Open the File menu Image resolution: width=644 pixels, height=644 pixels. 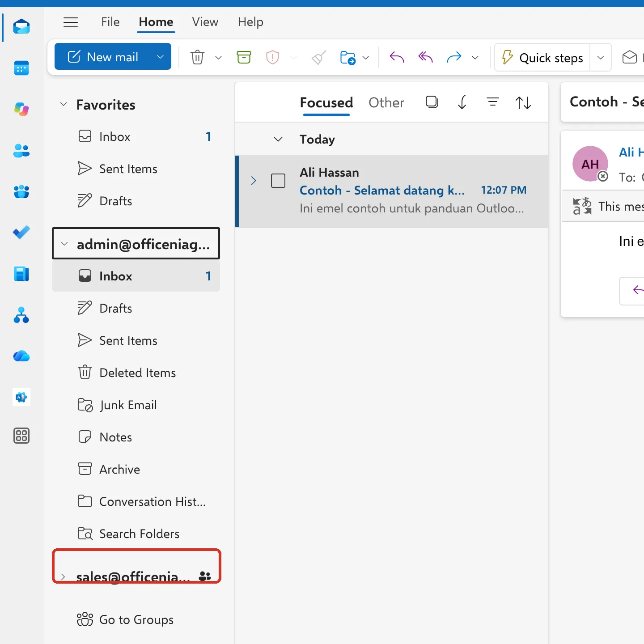(110, 22)
